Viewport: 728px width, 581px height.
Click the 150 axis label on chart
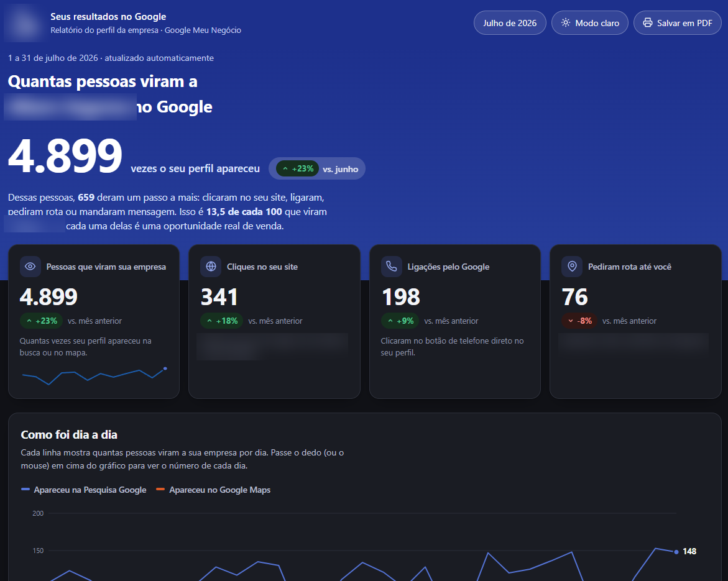38,551
